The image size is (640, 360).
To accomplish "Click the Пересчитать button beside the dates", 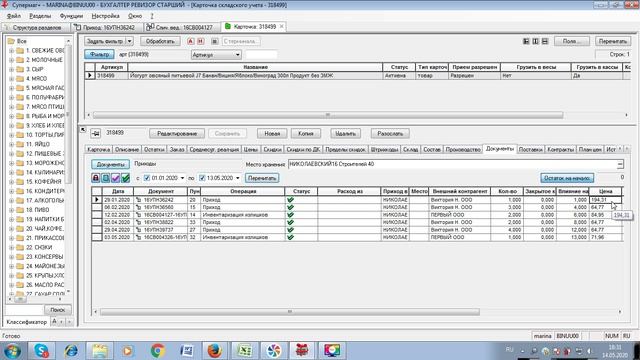I will 262,178.
